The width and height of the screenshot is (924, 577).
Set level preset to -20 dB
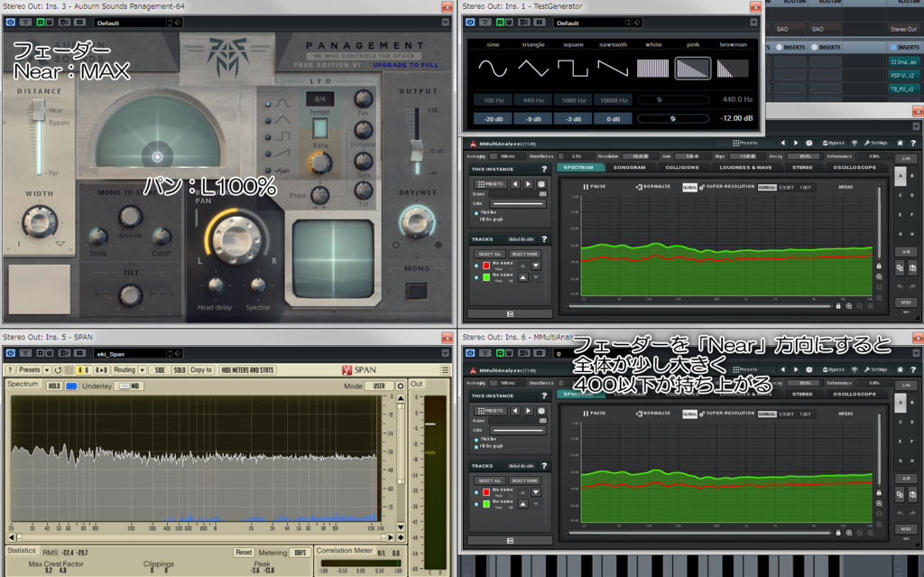coord(494,118)
